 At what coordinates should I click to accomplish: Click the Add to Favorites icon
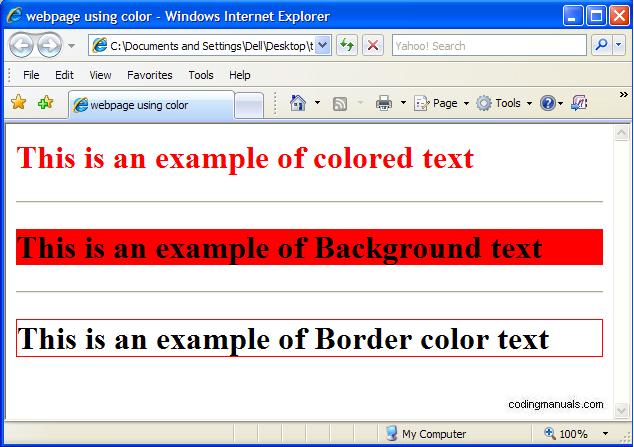click(x=45, y=102)
